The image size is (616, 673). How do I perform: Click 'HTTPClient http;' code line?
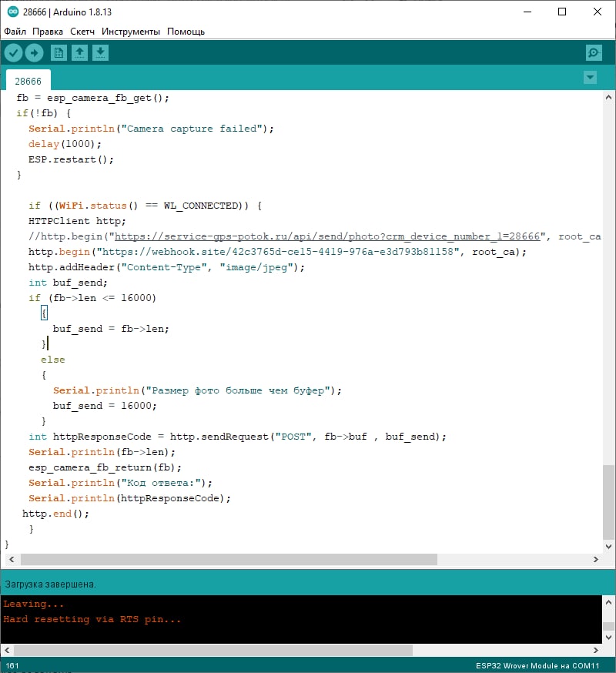(77, 221)
